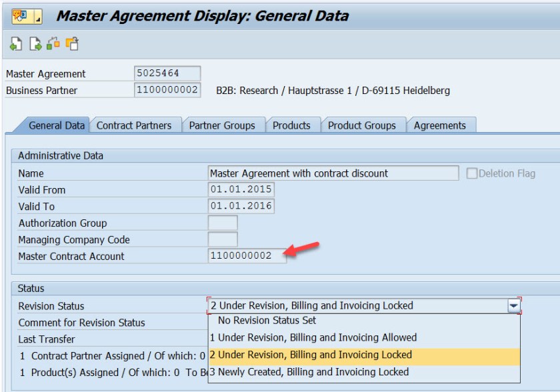Choose '1 Under Revision, Billing and Invoicing Allowed'
560x392 pixels.
(364, 338)
